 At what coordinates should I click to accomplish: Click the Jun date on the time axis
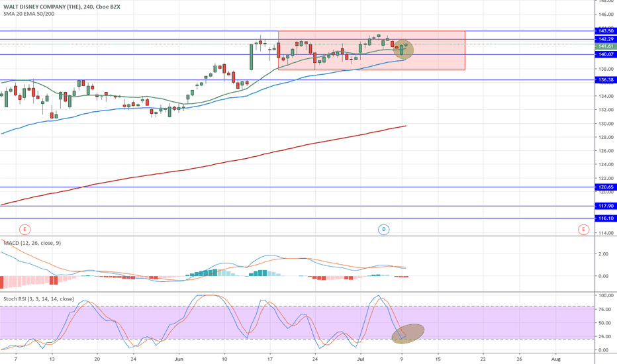pos(179,359)
